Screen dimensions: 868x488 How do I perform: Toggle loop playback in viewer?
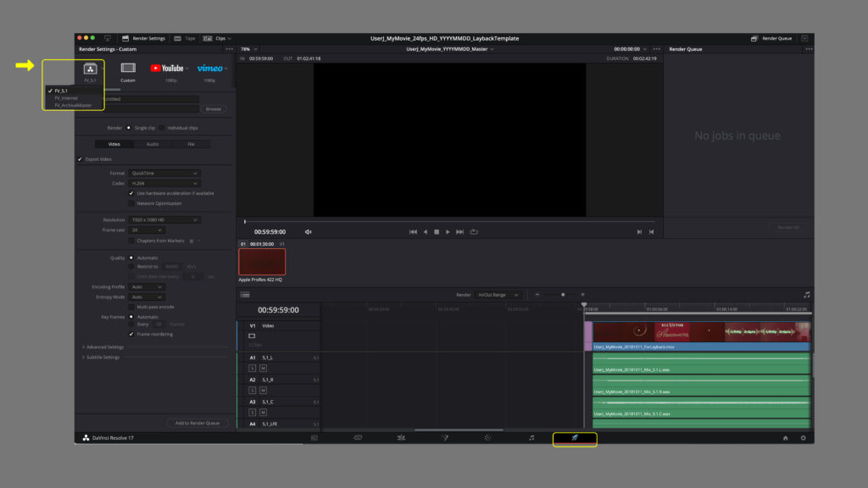click(x=474, y=232)
